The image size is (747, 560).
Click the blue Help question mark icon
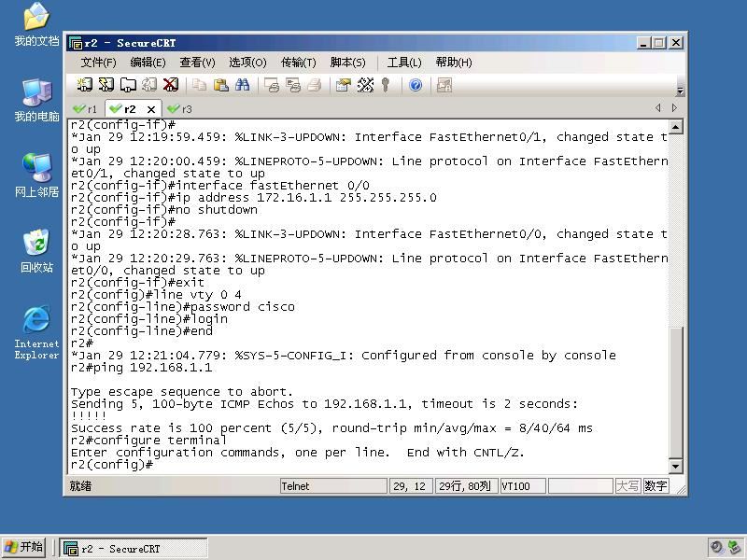(416, 85)
